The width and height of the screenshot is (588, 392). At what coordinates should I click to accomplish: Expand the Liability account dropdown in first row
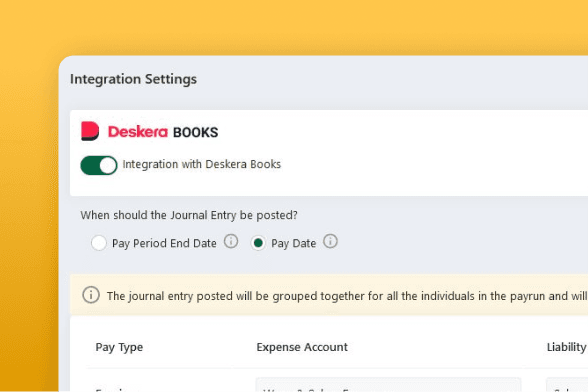point(567,384)
